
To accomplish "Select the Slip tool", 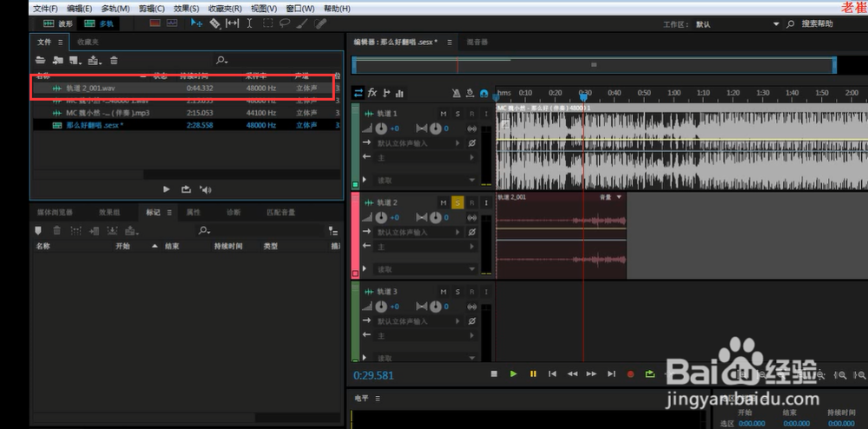I will pos(233,23).
